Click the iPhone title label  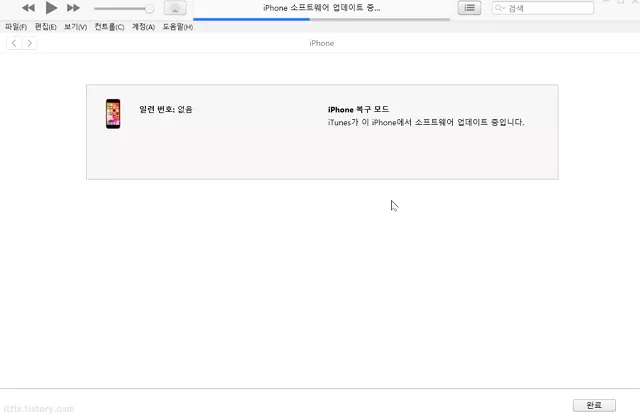[322, 43]
